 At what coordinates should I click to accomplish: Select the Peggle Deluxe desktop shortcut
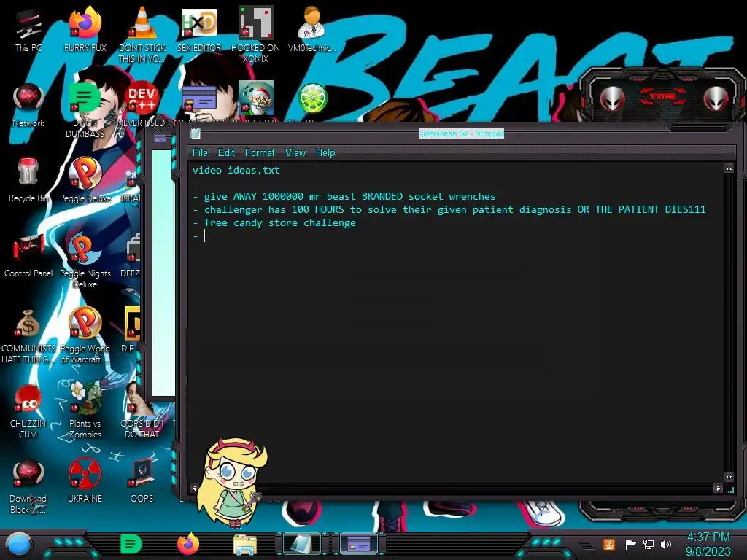click(x=85, y=180)
